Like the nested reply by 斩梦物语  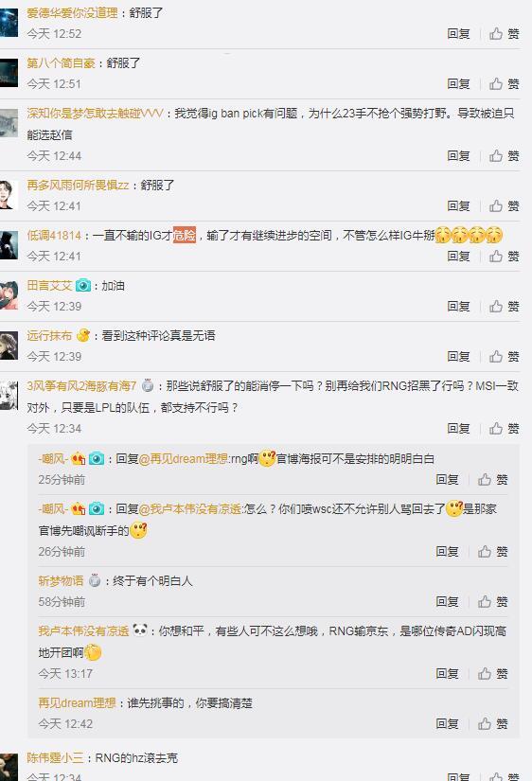(492, 602)
